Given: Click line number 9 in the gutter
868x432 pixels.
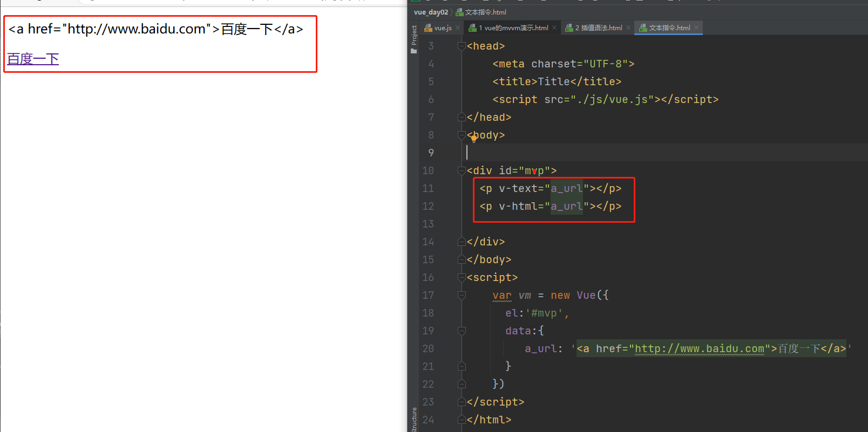Looking at the screenshot, I should click(431, 153).
